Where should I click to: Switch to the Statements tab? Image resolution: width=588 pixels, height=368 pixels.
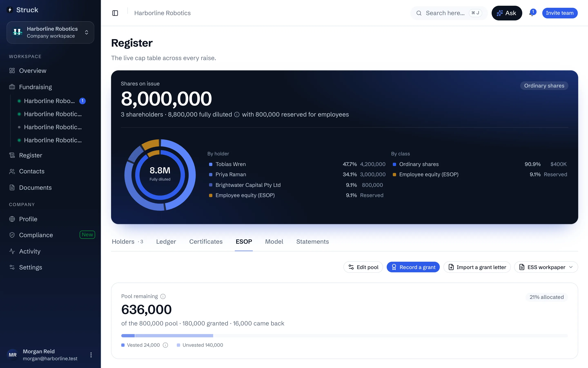312,242
